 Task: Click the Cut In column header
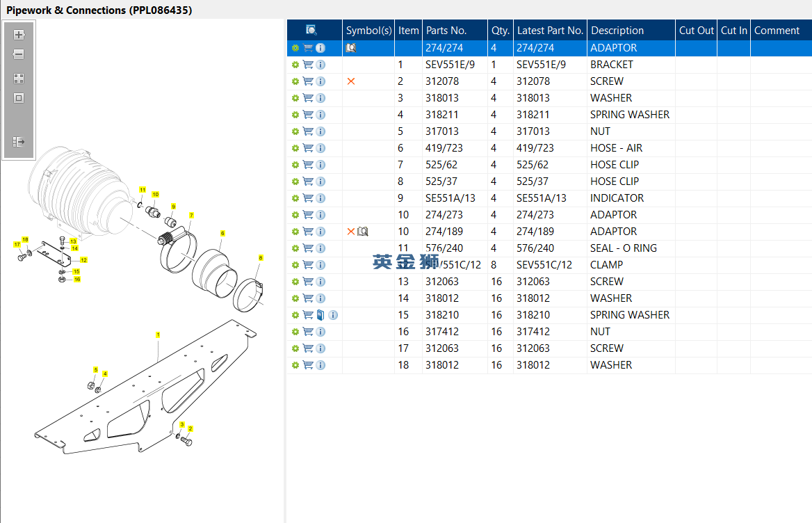coord(734,30)
